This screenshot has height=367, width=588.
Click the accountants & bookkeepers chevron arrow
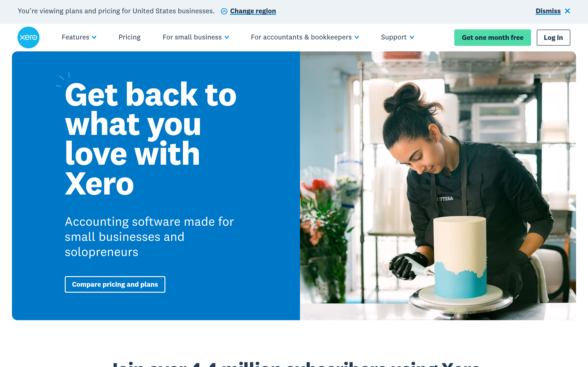357,37
